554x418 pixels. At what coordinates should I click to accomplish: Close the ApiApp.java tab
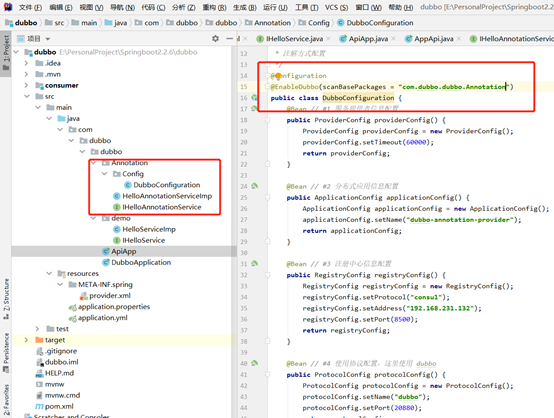coord(394,39)
